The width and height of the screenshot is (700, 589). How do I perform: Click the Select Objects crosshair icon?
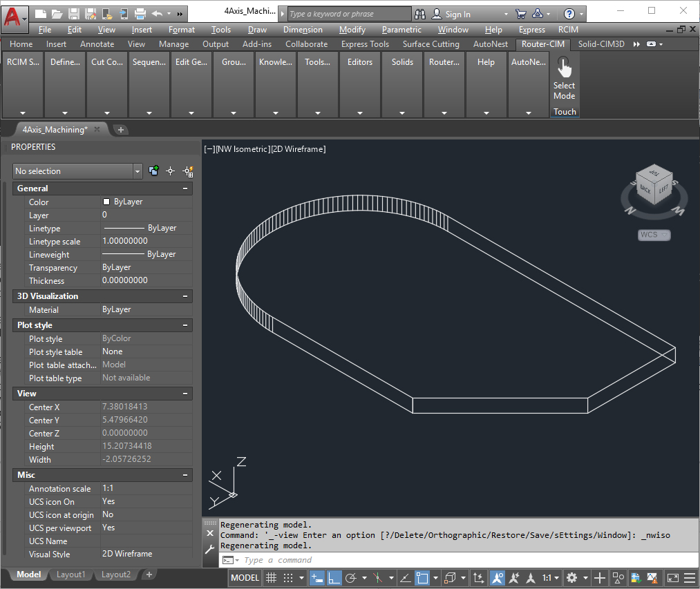pyautogui.click(x=170, y=171)
